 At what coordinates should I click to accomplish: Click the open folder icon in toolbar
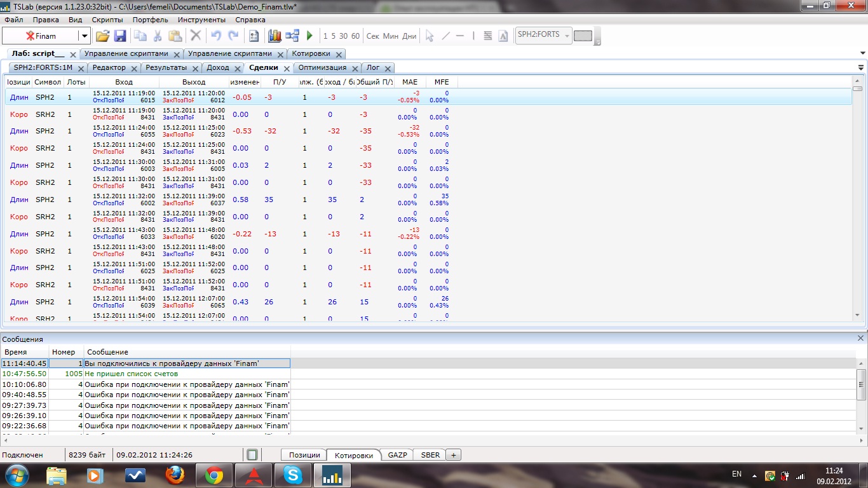(x=102, y=36)
